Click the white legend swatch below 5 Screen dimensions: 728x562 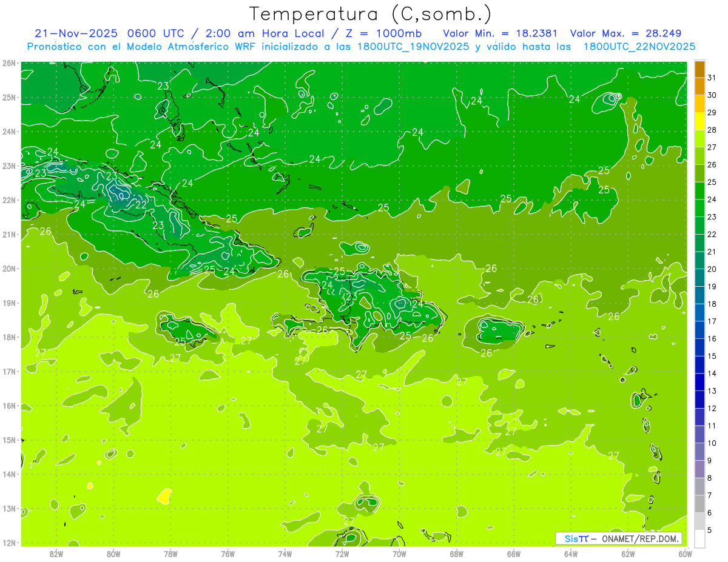pos(699,538)
